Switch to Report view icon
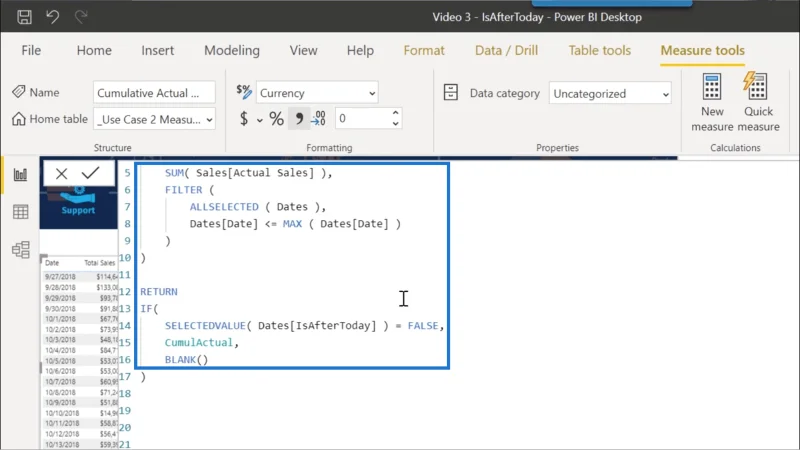The image size is (800, 450). [x=20, y=174]
